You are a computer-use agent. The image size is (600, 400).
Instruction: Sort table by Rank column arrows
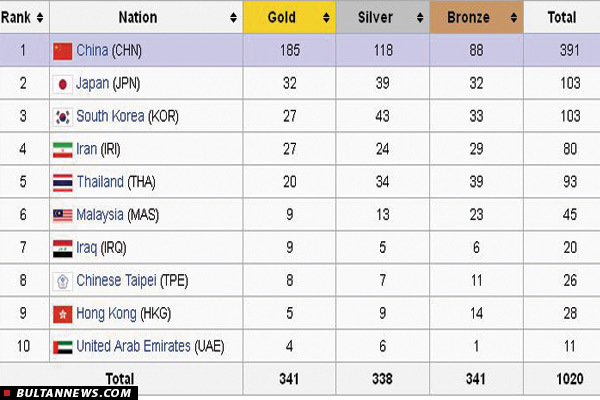40,17
